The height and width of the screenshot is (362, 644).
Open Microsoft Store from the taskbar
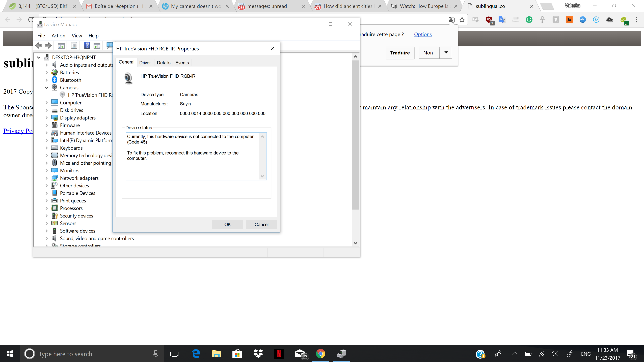coord(237,354)
